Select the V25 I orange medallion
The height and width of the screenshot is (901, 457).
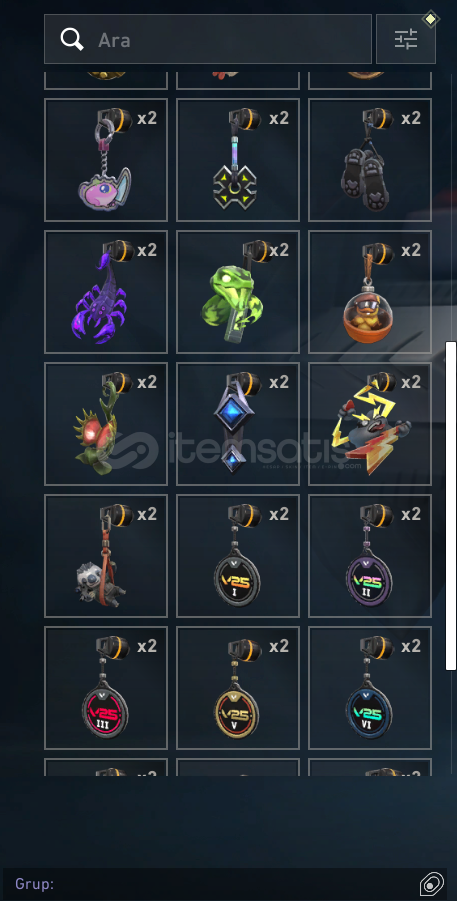238,556
